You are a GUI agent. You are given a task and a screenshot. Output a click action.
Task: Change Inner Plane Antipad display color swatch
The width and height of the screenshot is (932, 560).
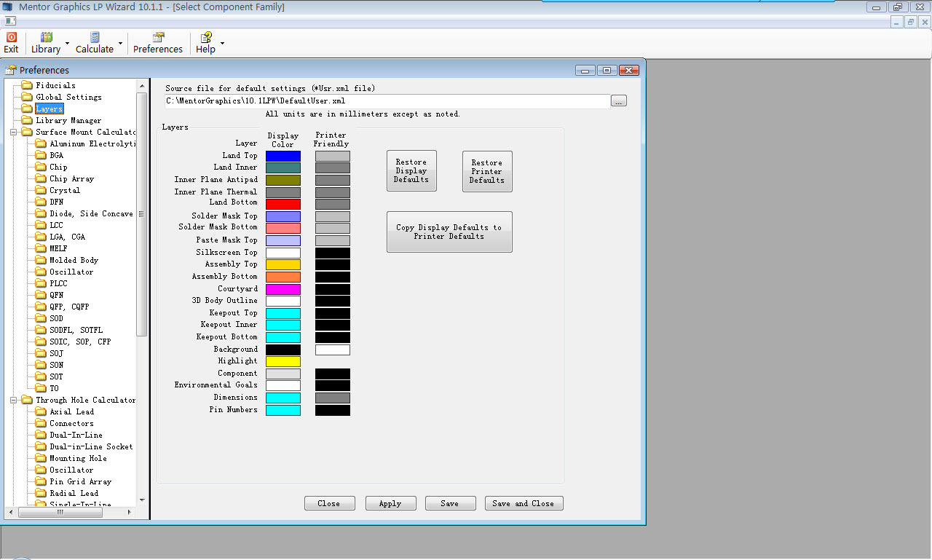pyautogui.click(x=283, y=180)
